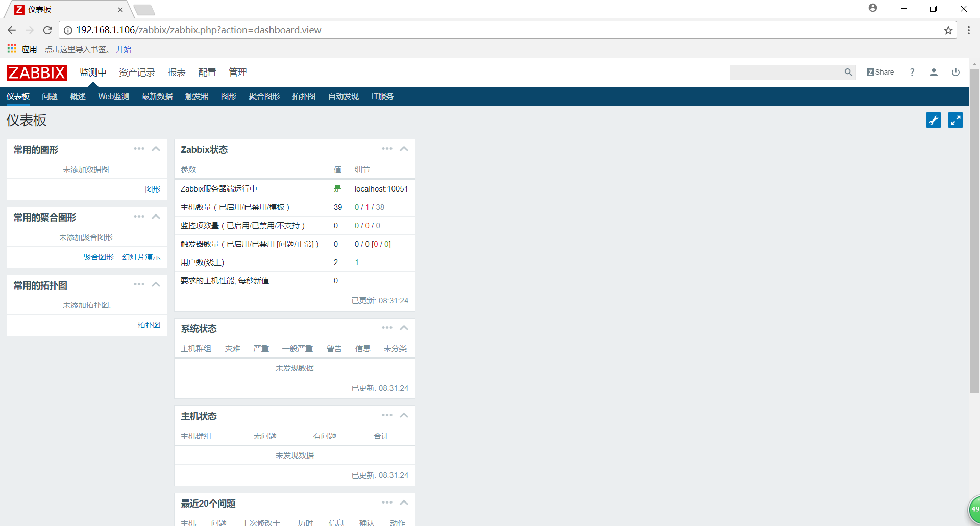This screenshot has width=980, height=526.
Task: Click the browser back arrow
Action: click(12, 30)
